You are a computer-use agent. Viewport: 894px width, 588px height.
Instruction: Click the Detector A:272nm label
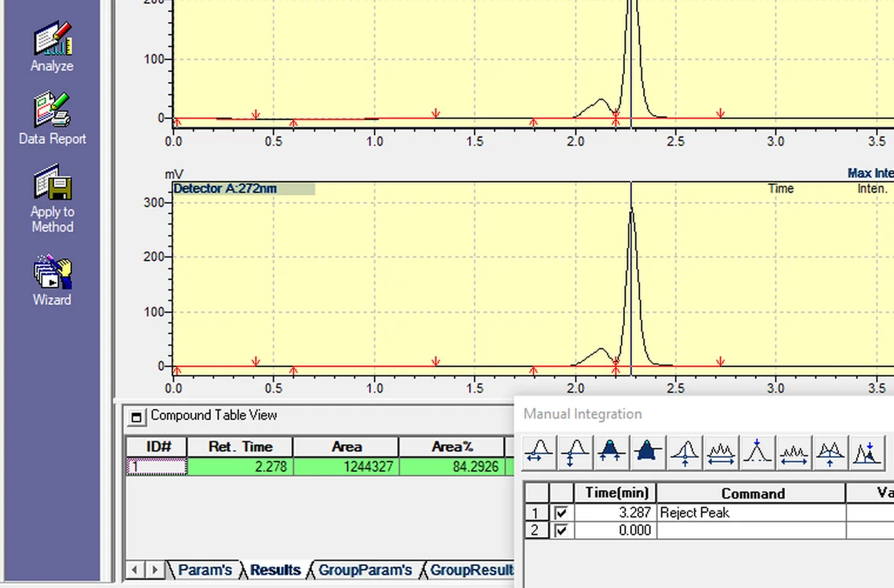(225, 189)
